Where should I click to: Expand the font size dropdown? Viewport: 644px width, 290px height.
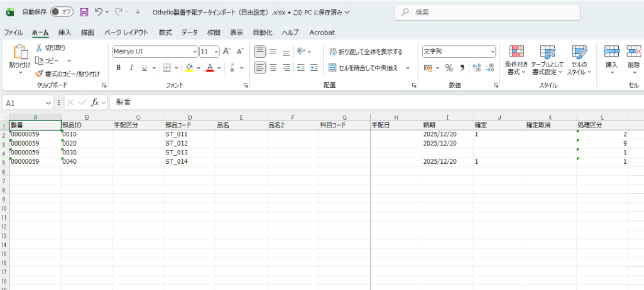click(x=217, y=51)
